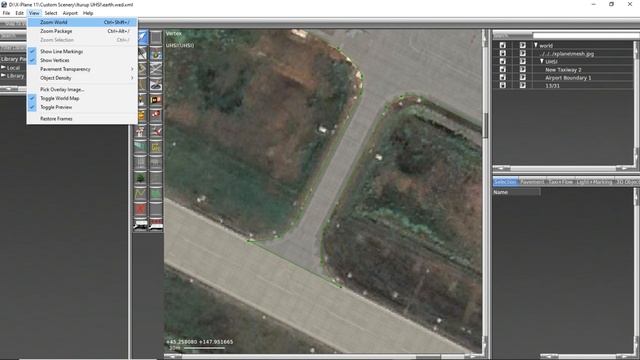The width and height of the screenshot is (640, 360).
Task: Expand the Local library folder
Action: (3, 68)
